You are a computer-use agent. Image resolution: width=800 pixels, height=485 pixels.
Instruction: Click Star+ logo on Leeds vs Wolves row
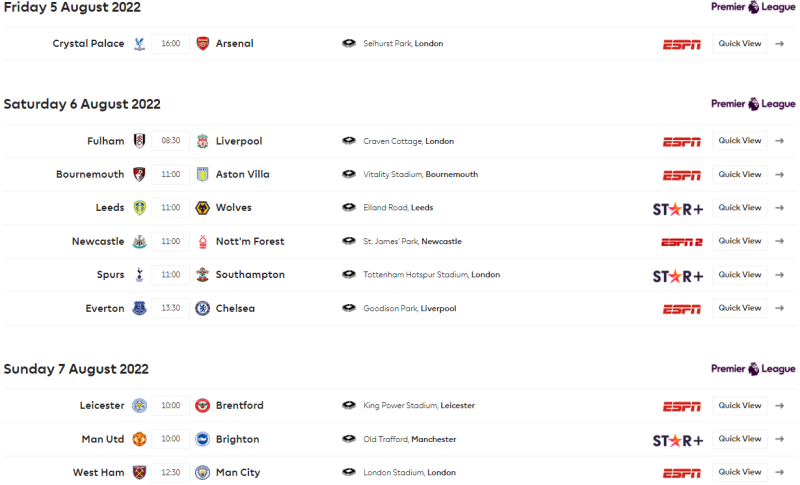click(x=678, y=208)
